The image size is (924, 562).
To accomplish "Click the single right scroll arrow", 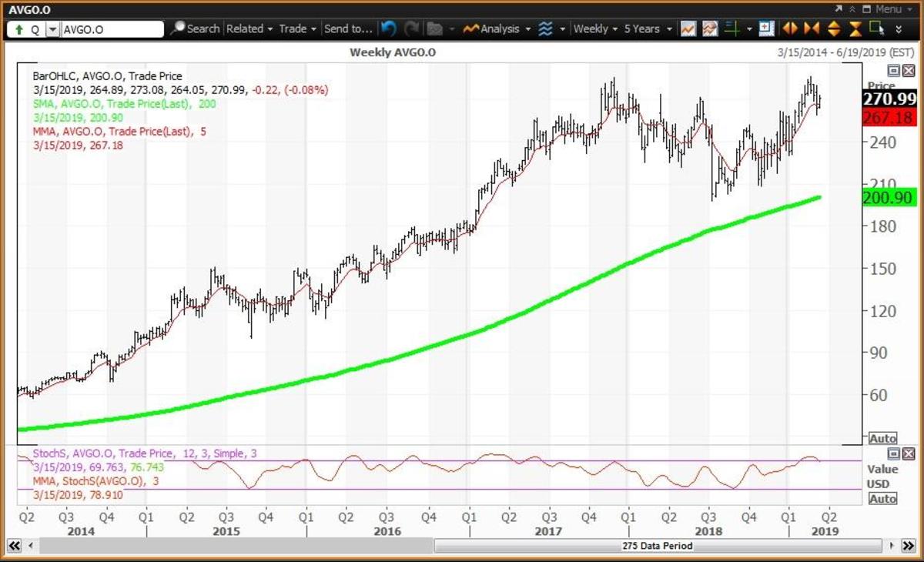I will pos(893,546).
